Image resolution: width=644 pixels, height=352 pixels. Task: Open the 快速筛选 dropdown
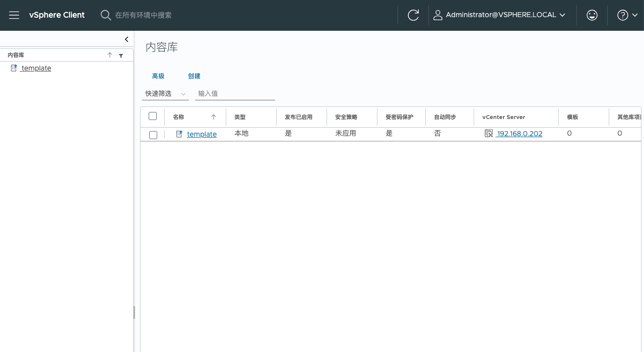166,94
